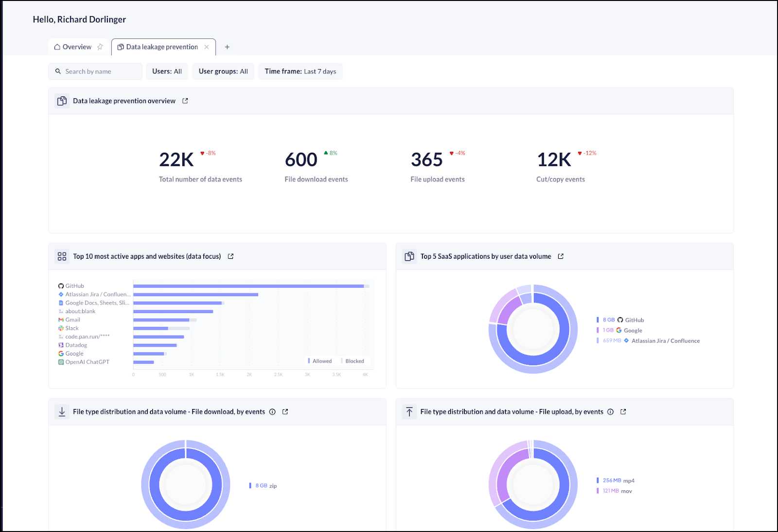778x532 pixels.
Task: Open Top 5 SaaS applications external link icon
Action: click(x=561, y=256)
